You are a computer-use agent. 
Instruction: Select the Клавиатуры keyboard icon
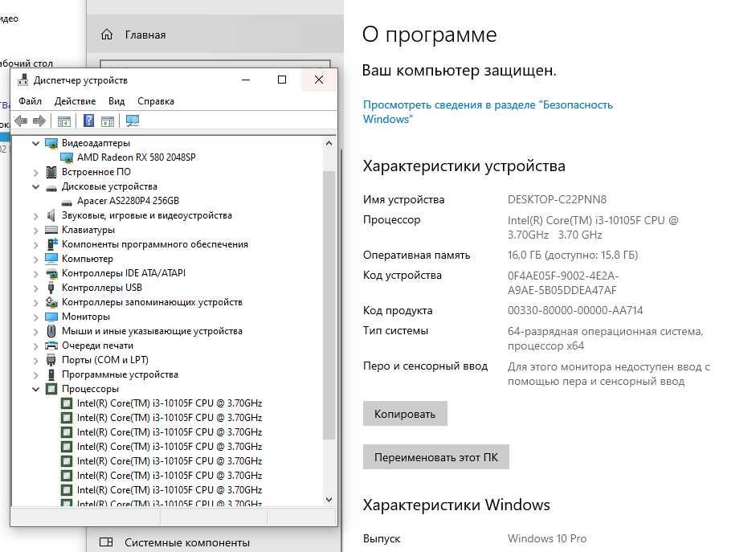[51, 230]
